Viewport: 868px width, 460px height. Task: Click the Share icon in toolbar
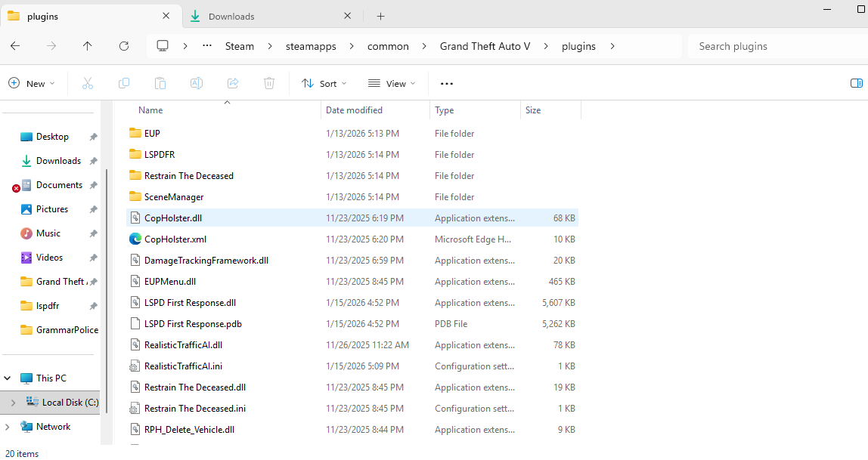tap(233, 84)
